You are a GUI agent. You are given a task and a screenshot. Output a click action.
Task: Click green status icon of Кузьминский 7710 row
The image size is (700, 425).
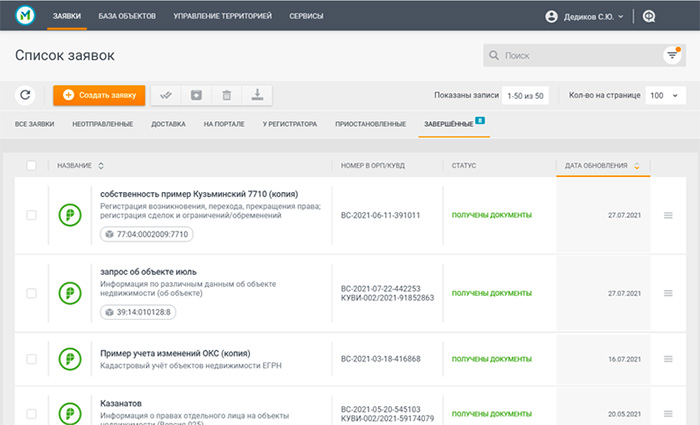tap(70, 215)
